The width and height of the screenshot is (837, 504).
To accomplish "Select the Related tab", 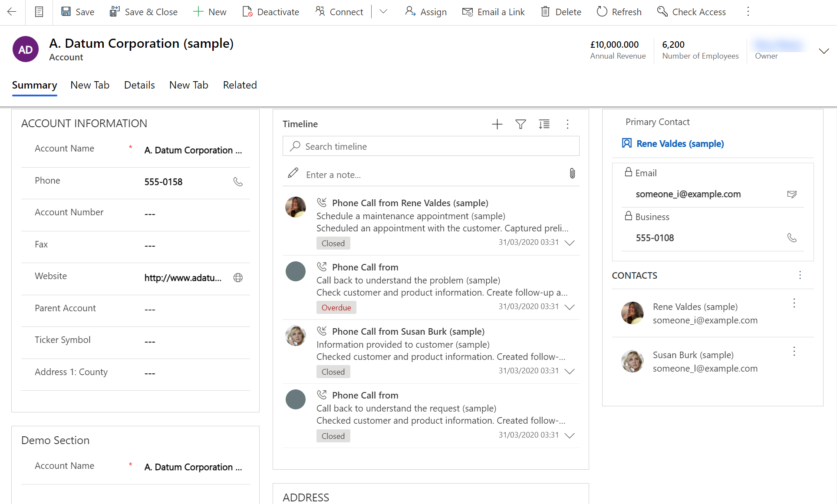I will tap(240, 85).
